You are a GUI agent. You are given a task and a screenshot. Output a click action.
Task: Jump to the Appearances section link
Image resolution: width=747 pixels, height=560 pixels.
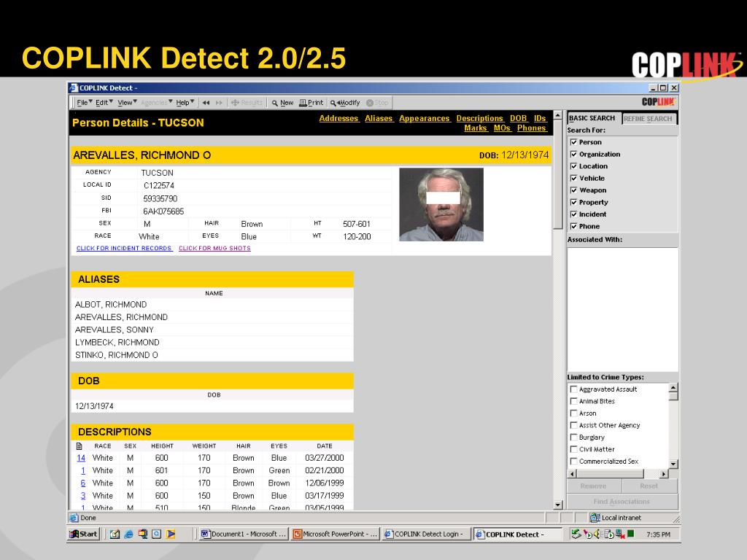click(425, 118)
